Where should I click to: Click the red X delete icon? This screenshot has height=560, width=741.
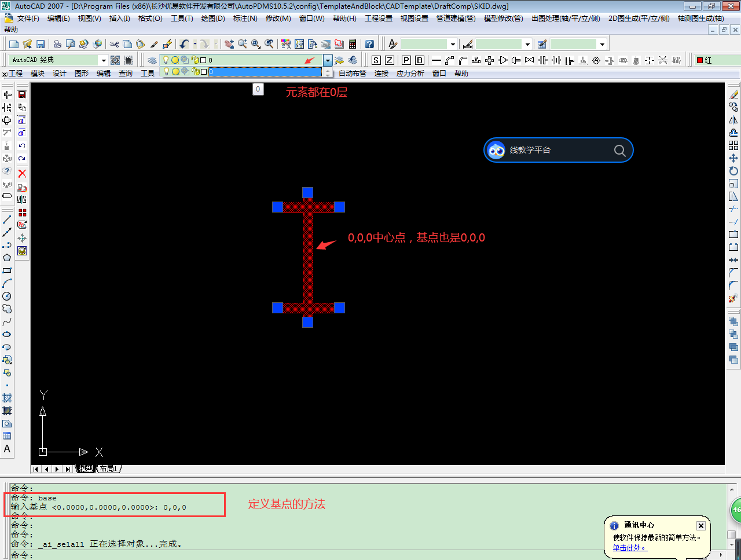click(x=22, y=173)
